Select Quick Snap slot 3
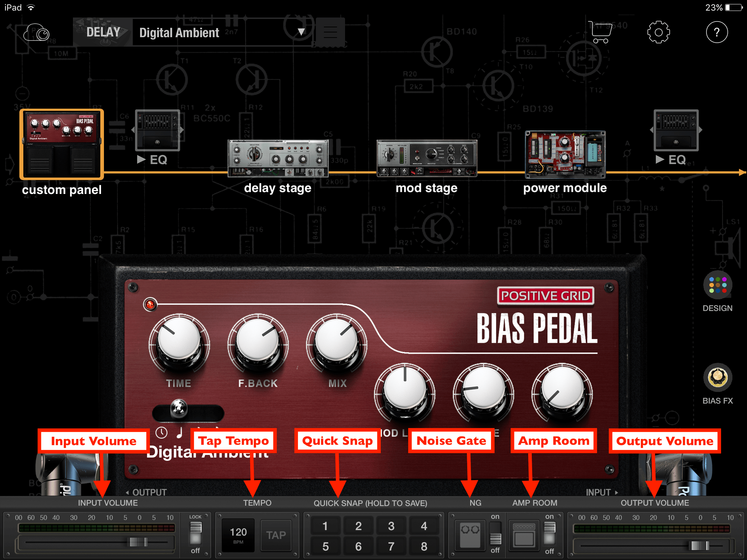Viewport: 747px width, 560px height. click(391, 526)
